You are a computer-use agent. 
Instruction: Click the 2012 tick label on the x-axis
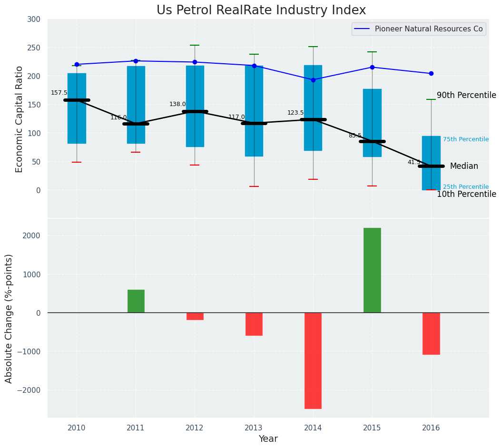point(195,428)
